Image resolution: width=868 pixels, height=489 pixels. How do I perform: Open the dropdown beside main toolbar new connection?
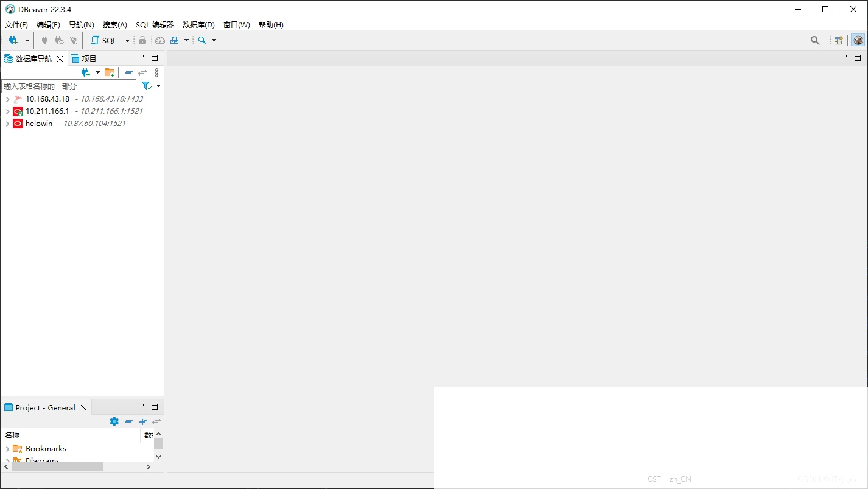[x=27, y=41]
